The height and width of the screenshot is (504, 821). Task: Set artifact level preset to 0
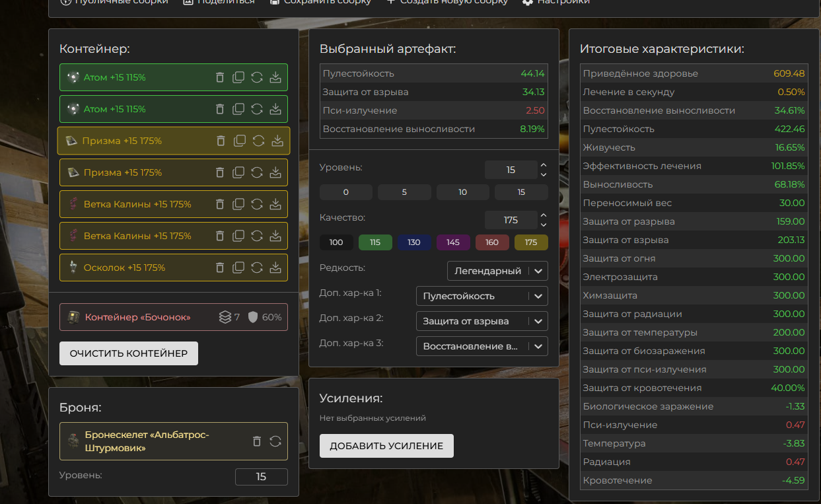346,192
